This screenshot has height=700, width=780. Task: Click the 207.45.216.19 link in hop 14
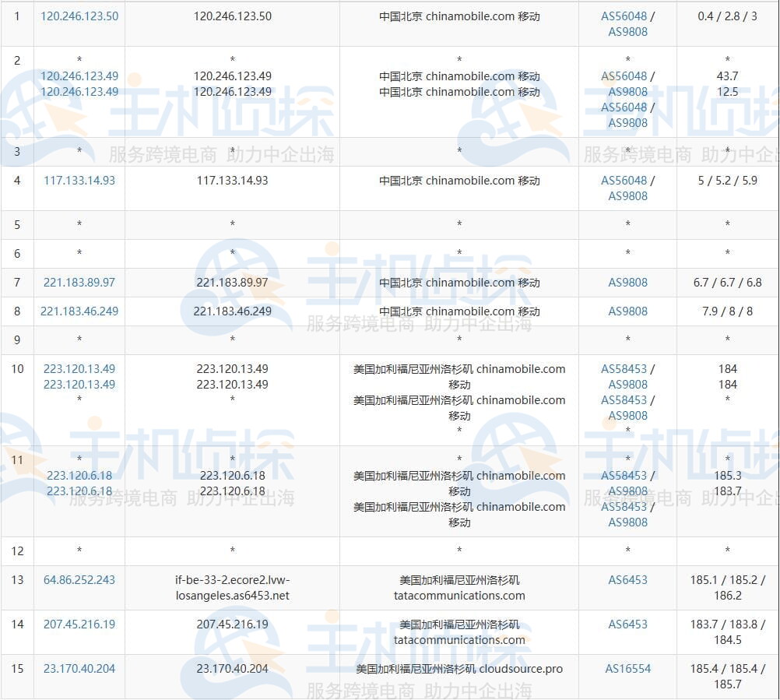click(x=79, y=625)
